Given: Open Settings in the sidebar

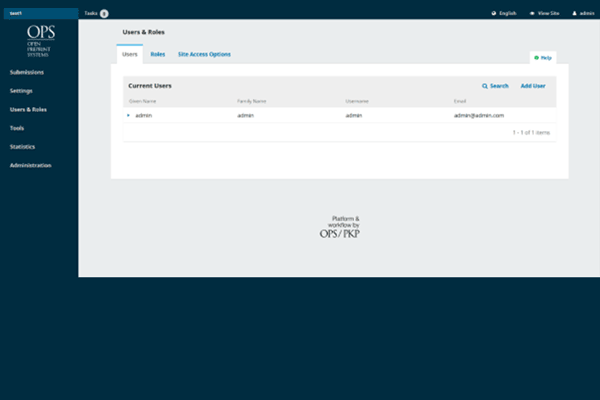Looking at the screenshot, I should click(21, 91).
